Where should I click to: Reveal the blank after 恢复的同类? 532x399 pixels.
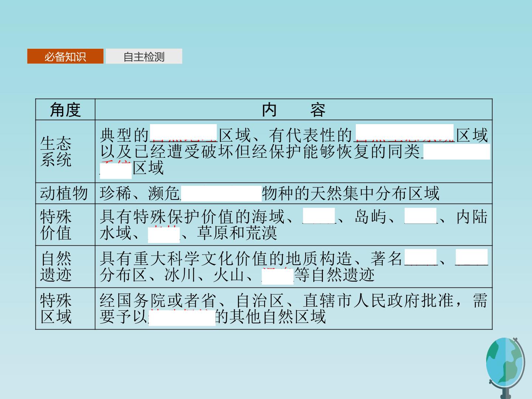click(457, 152)
